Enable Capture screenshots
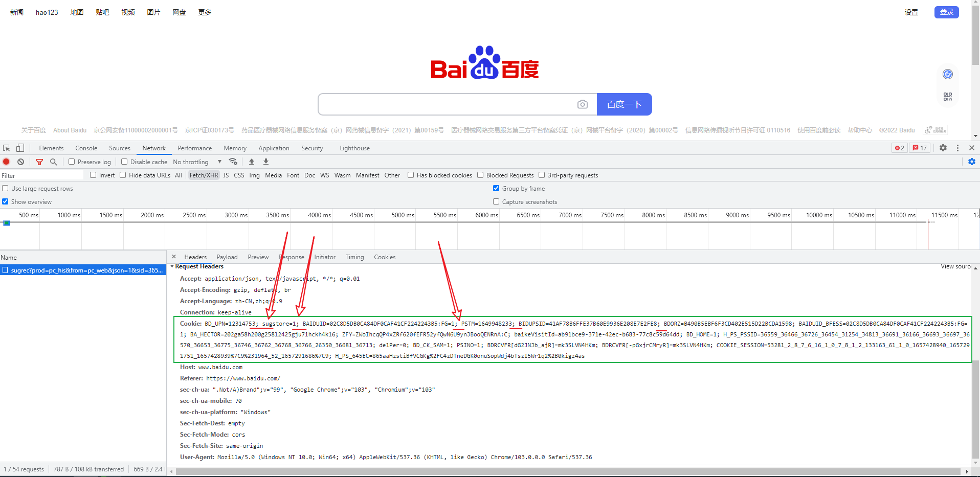The height and width of the screenshot is (477, 980). (496, 201)
